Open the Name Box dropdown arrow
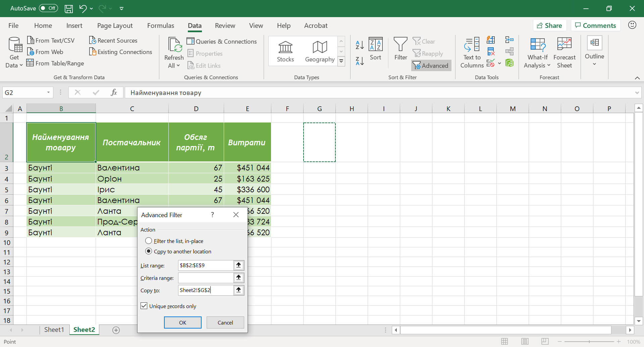This screenshot has height=347, width=644. pos(48,93)
